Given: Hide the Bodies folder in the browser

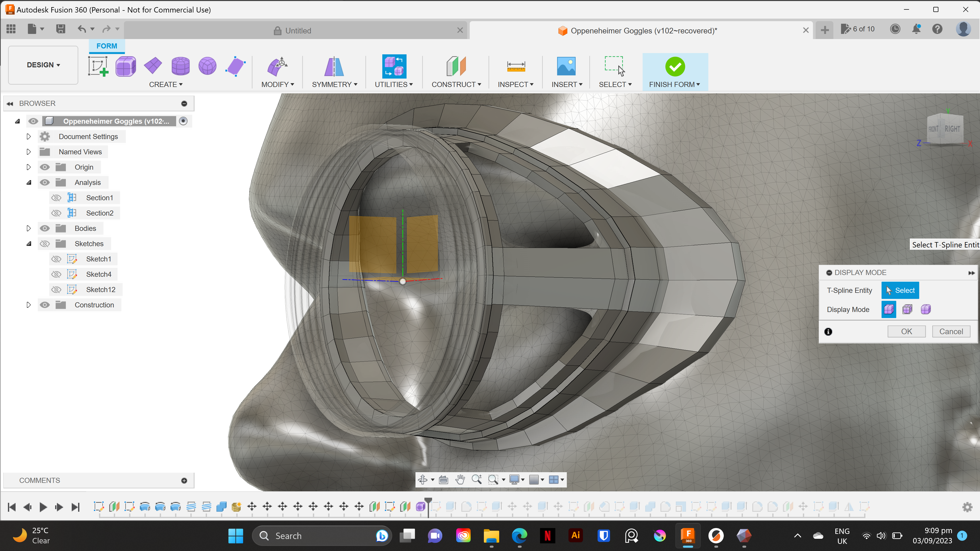Looking at the screenshot, I should tap(45, 228).
